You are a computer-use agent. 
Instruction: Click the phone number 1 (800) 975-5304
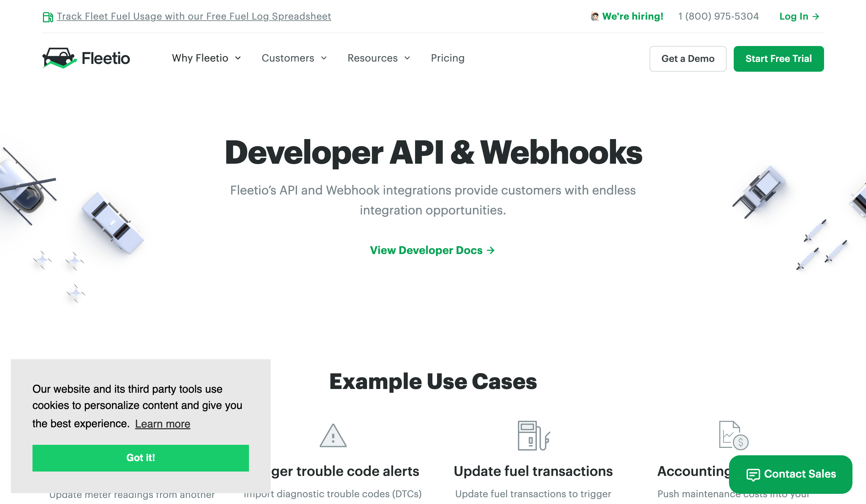[718, 16]
